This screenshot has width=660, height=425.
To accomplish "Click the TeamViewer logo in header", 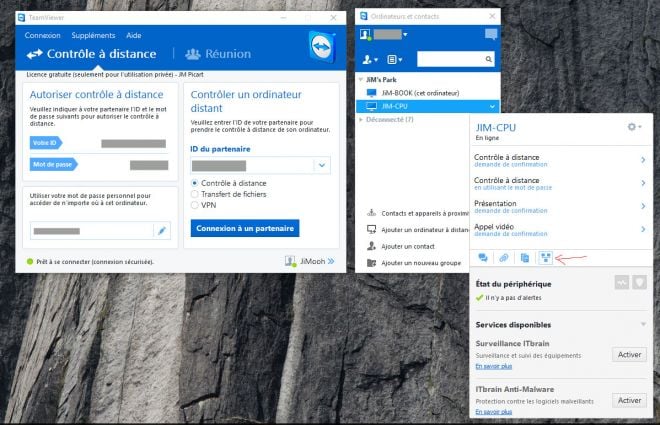I will pyautogui.click(x=322, y=47).
